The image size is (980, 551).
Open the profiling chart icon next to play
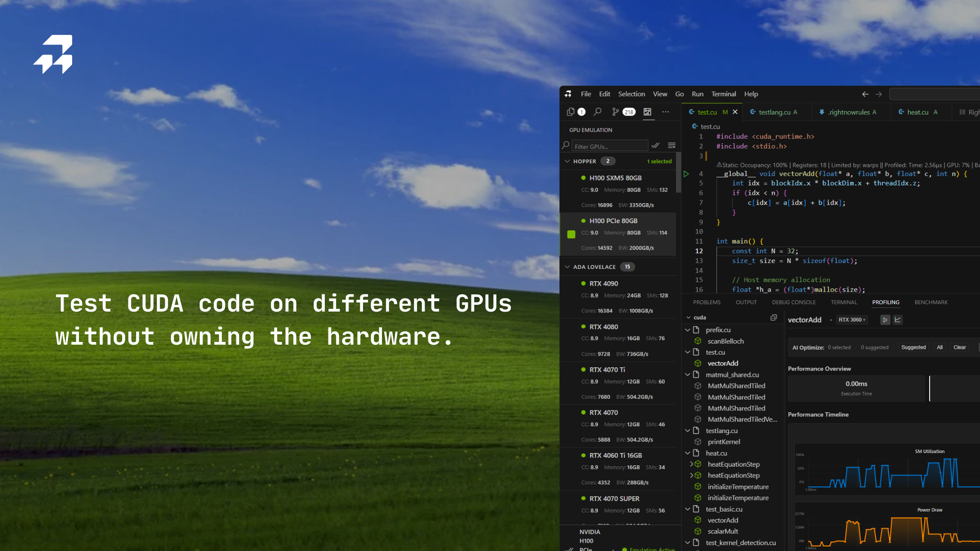tap(898, 320)
